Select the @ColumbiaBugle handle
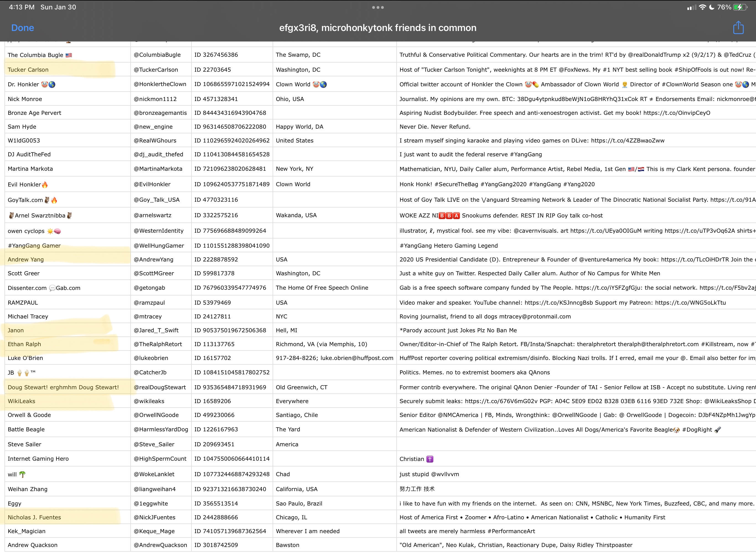The width and height of the screenshot is (756, 555). [157, 55]
